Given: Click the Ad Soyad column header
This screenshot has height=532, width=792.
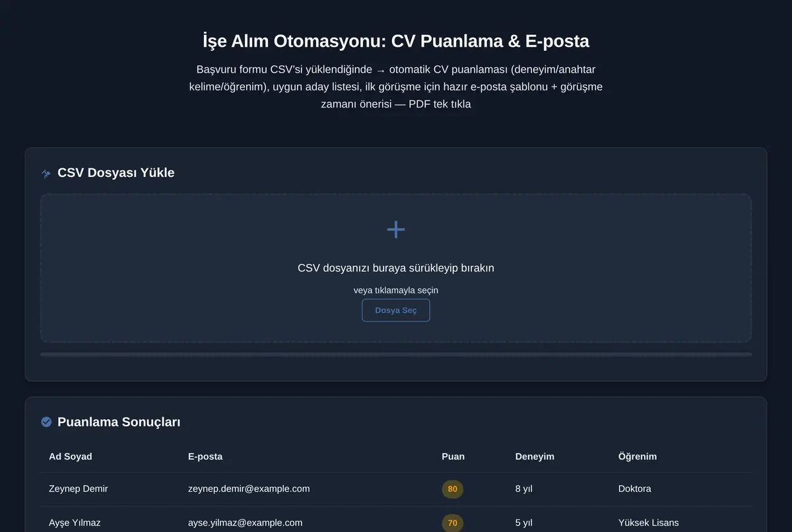Looking at the screenshot, I should [71, 456].
